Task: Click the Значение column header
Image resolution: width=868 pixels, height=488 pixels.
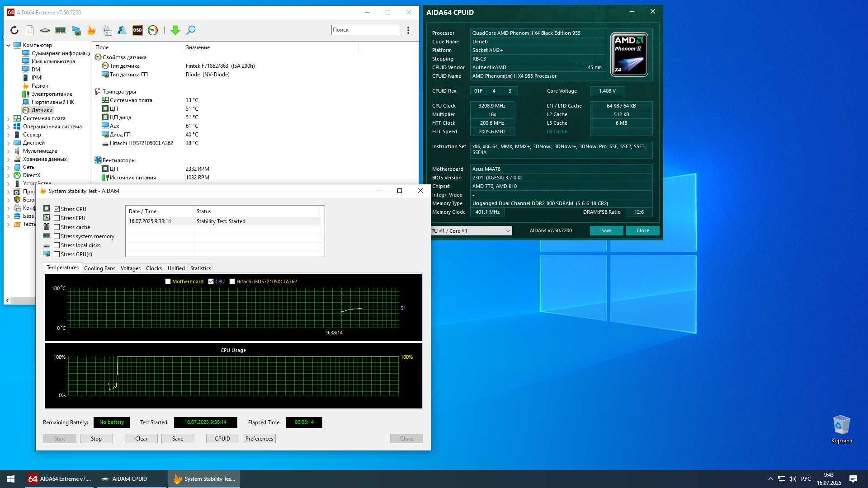Action: coord(270,47)
